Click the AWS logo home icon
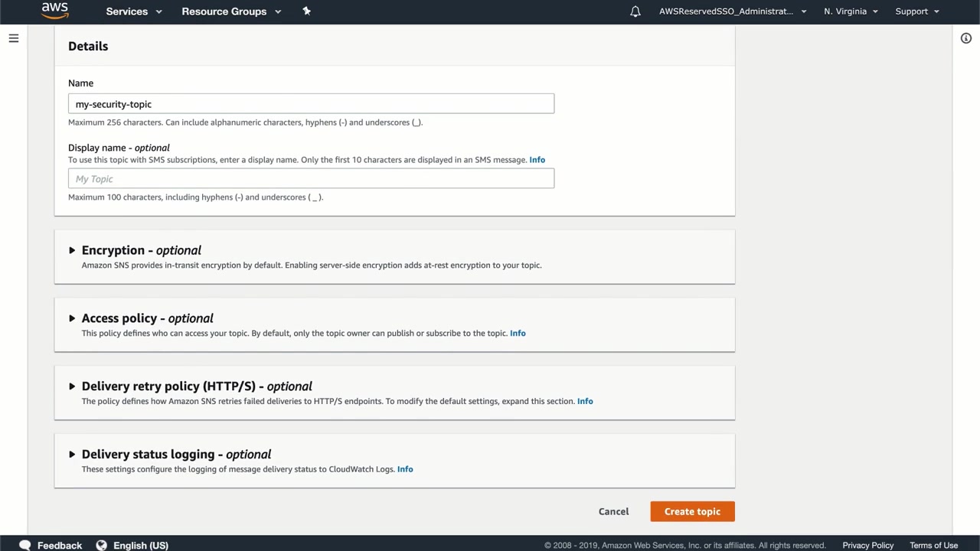This screenshot has width=980, height=551. pos(55,11)
